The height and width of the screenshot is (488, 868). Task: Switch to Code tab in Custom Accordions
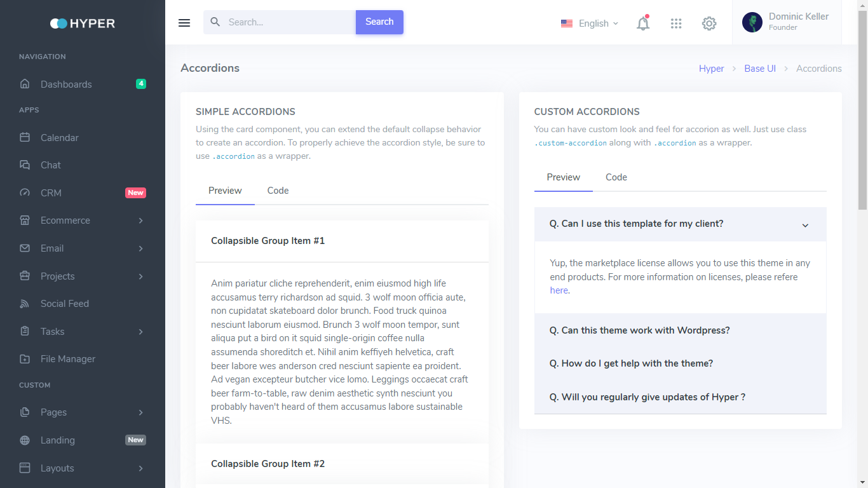click(x=616, y=177)
